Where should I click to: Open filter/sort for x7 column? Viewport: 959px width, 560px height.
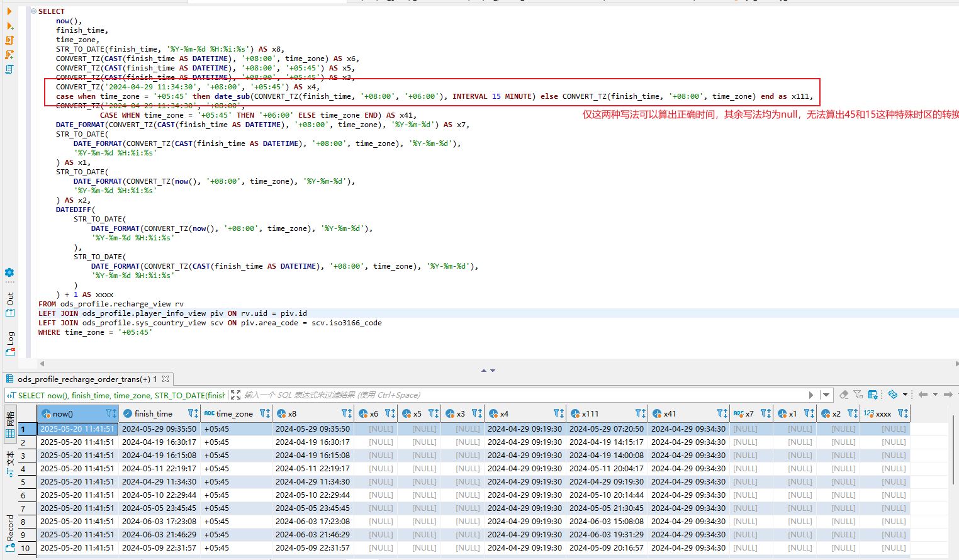click(x=765, y=413)
